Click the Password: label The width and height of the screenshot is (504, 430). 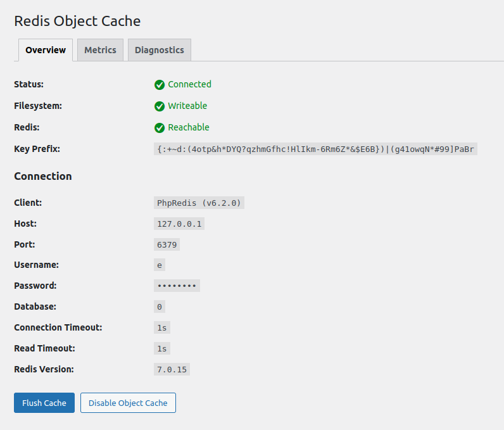click(35, 286)
